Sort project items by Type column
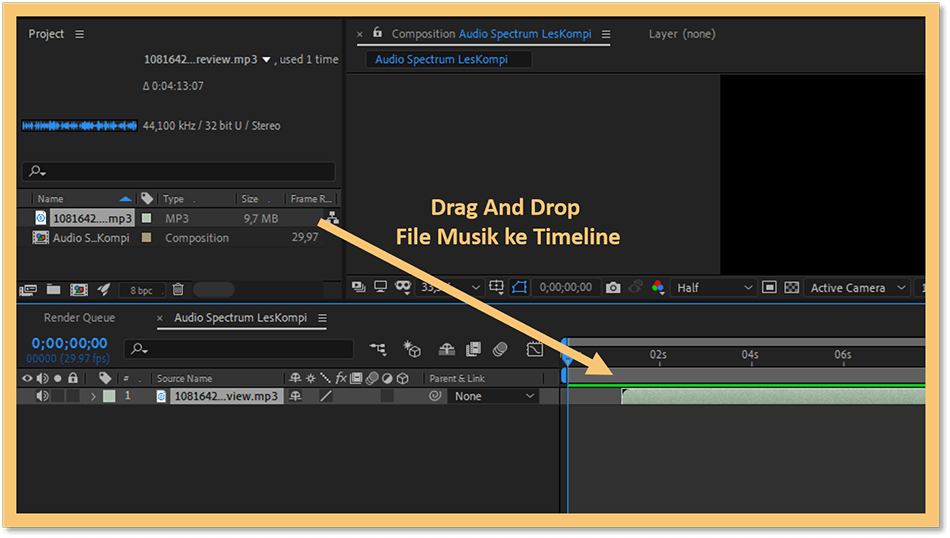The height and width of the screenshot is (538, 950). [173, 199]
